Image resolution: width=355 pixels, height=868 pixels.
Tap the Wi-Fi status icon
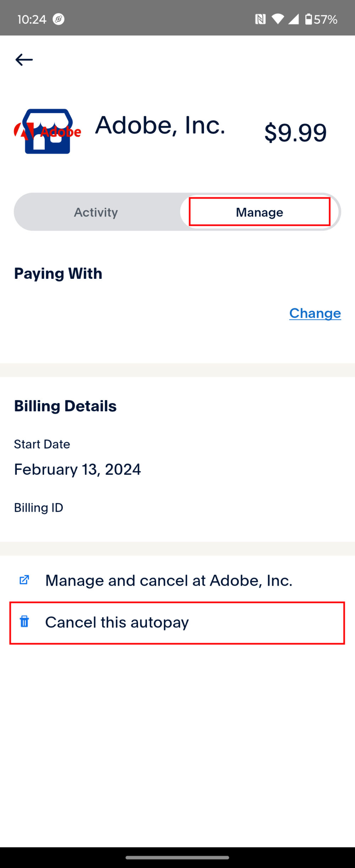coord(278,19)
